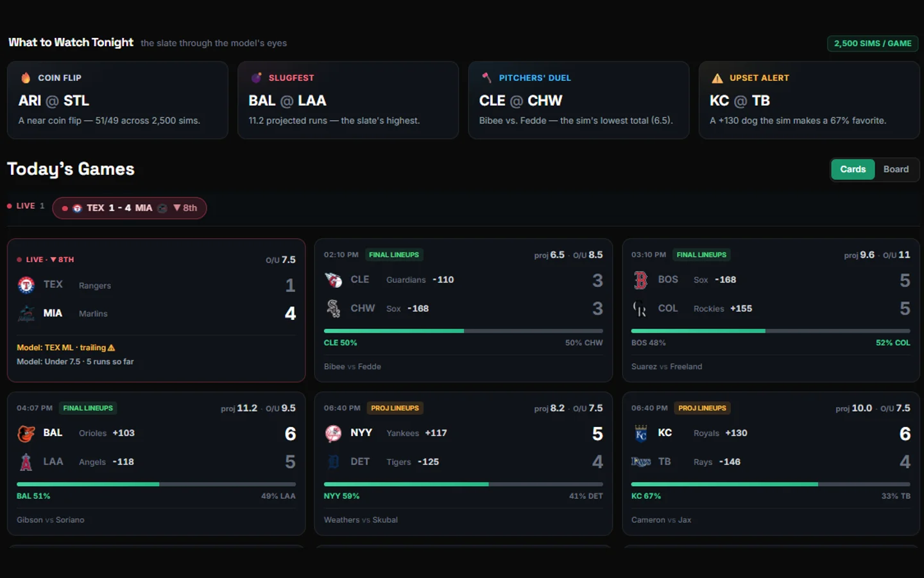Image resolution: width=924 pixels, height=578 pixels.
Task: Click PROJ LINEUPS badge on NYY game
Action: point(395,408)
